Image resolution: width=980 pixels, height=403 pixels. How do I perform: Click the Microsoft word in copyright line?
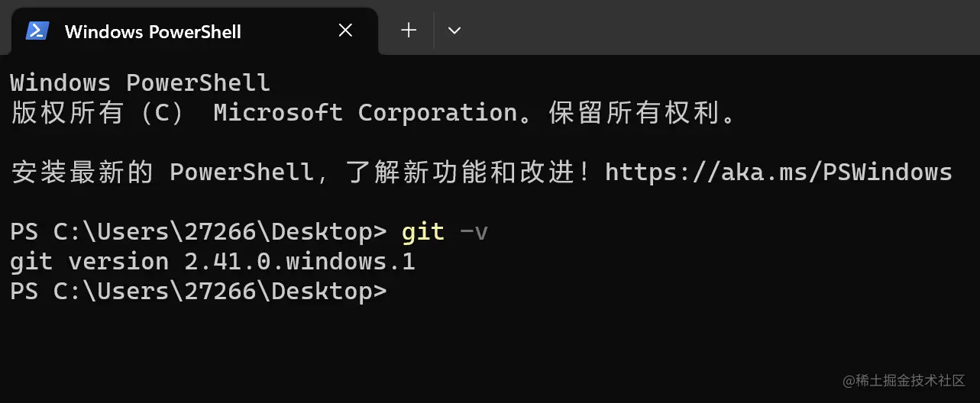pos(278,113)
